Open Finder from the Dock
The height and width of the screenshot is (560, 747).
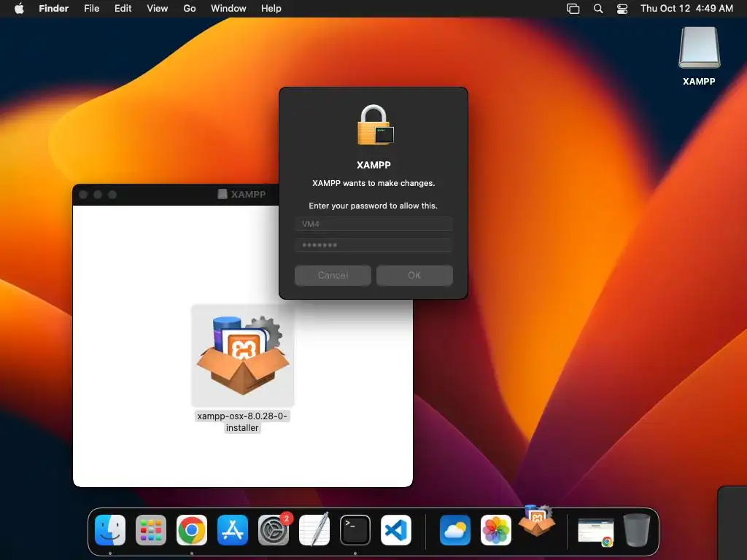click(110, 530)
